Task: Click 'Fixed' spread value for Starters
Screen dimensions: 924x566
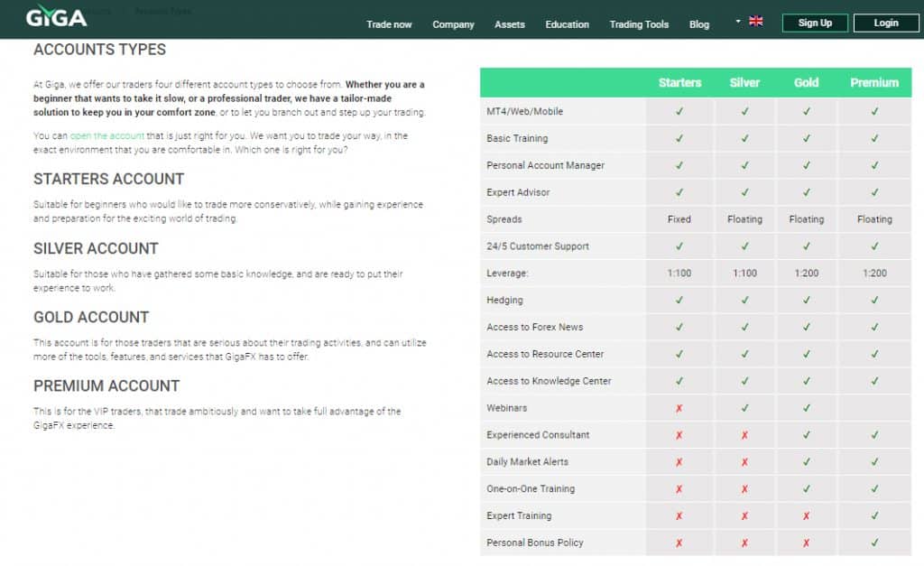Action: click(679, 219)
